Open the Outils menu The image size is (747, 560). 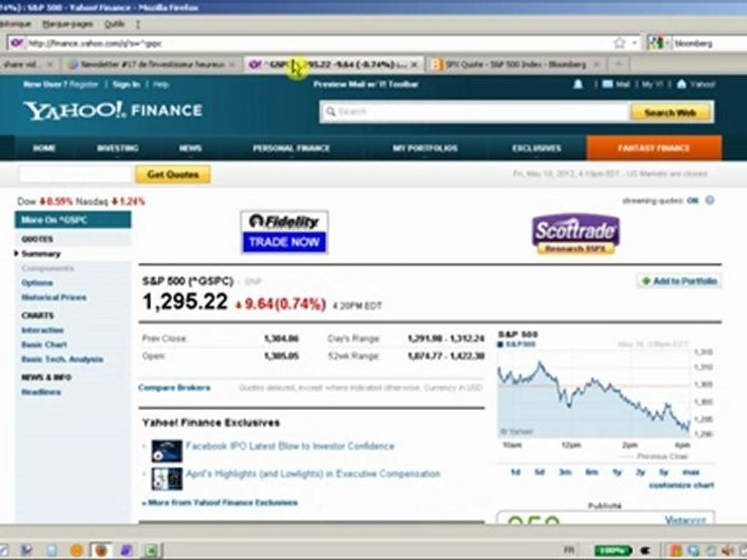(x=114, y=24)
